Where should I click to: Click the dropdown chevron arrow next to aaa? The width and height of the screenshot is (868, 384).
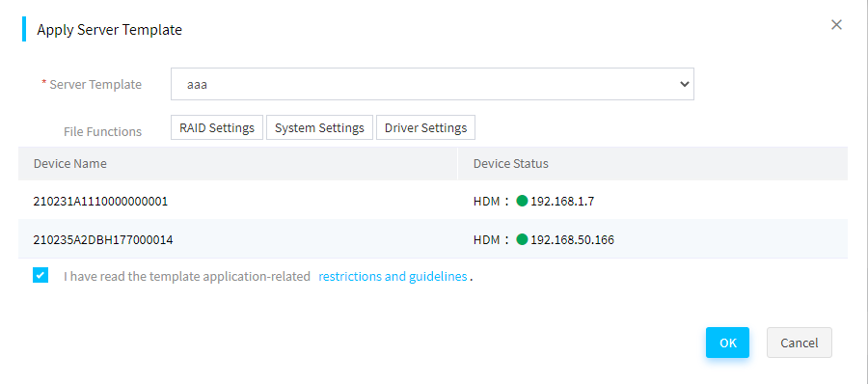pyautogui.click(x=684, y=84)
